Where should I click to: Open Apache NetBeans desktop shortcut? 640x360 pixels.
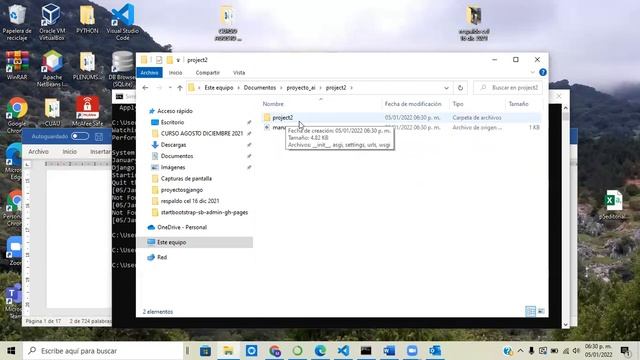click(x=52, y=69)
